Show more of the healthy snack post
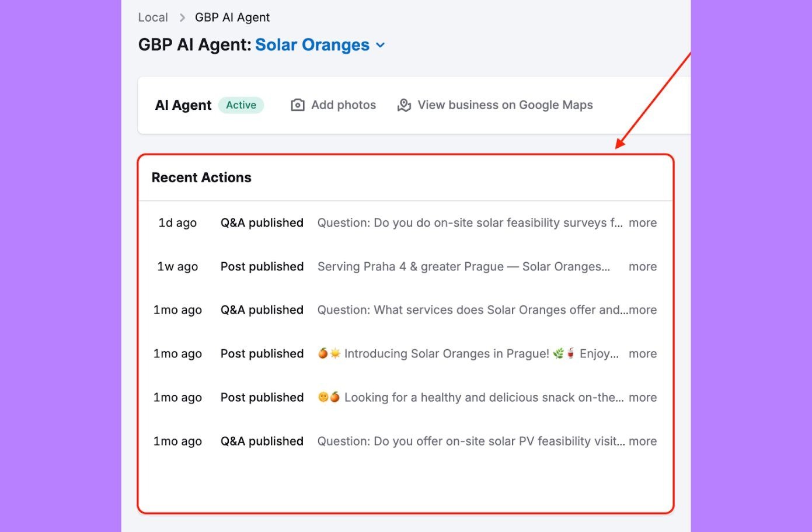812x532 pixels. click(643, 398)
